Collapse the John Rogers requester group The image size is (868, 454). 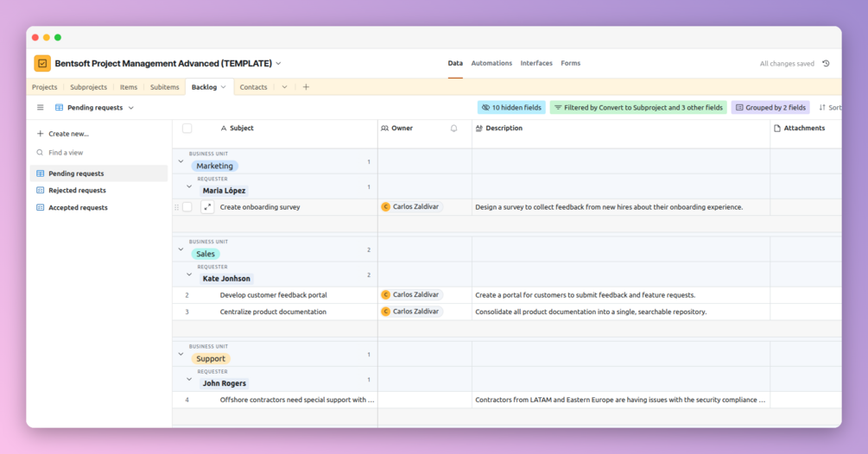pyautogui.click(x=189, y=380)
